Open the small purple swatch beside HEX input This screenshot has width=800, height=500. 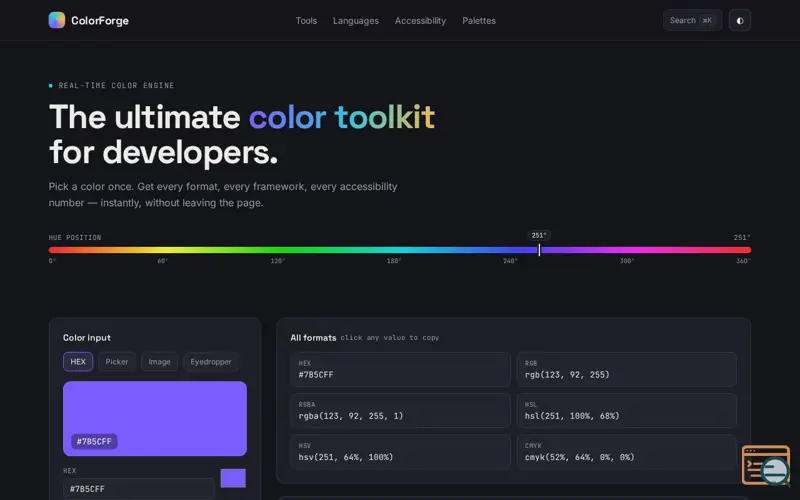point(233,478)
